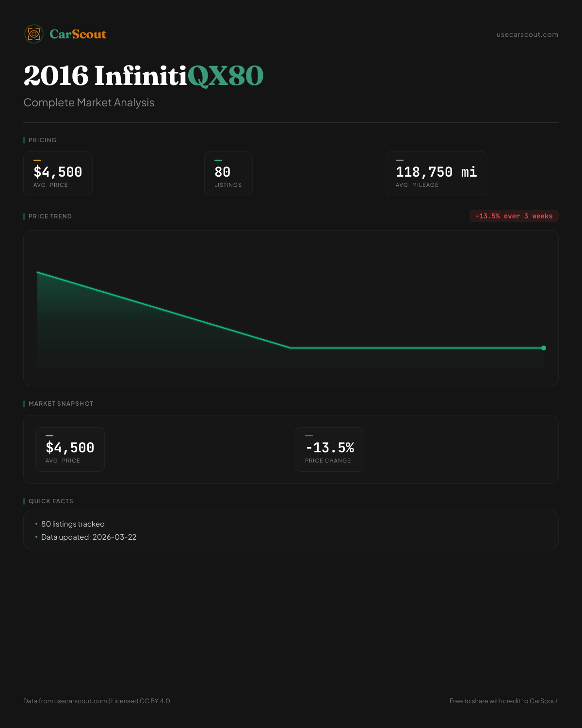Click the Market Snapshot $4,500 avg price card
This screenshot has height=728, width=582.
pyautogui.click(x=70, y=449)
